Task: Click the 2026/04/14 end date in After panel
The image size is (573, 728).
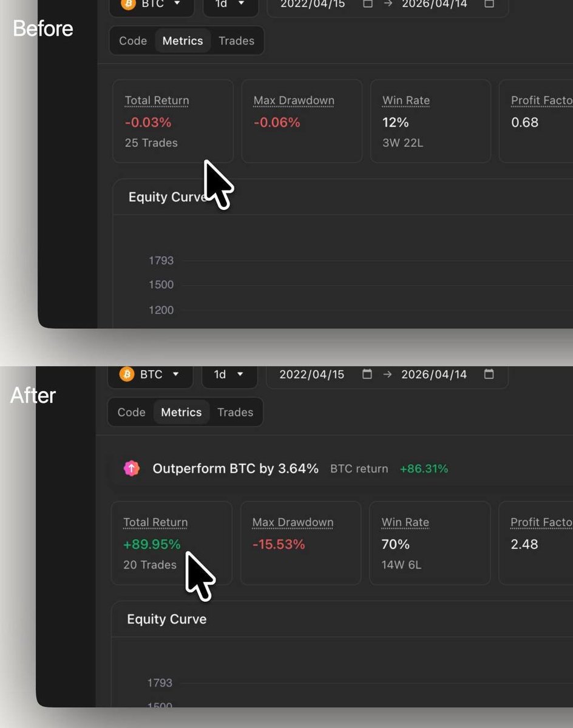Action: coord(433,374)
